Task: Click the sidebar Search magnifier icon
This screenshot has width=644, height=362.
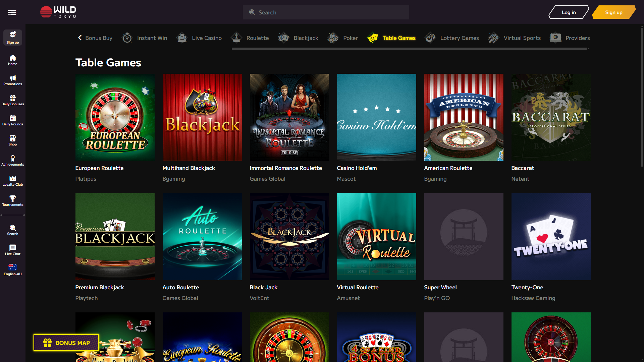Action: [x=13, y=228]
